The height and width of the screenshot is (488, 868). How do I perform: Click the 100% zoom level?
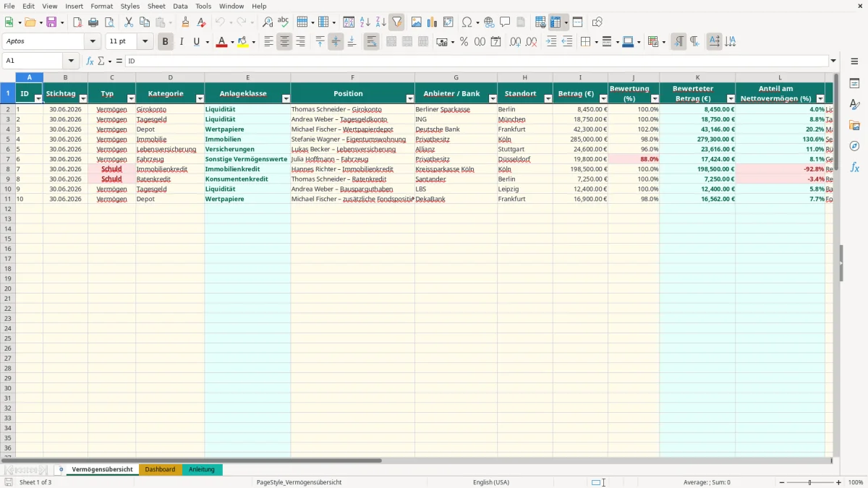tap(856, 482)
